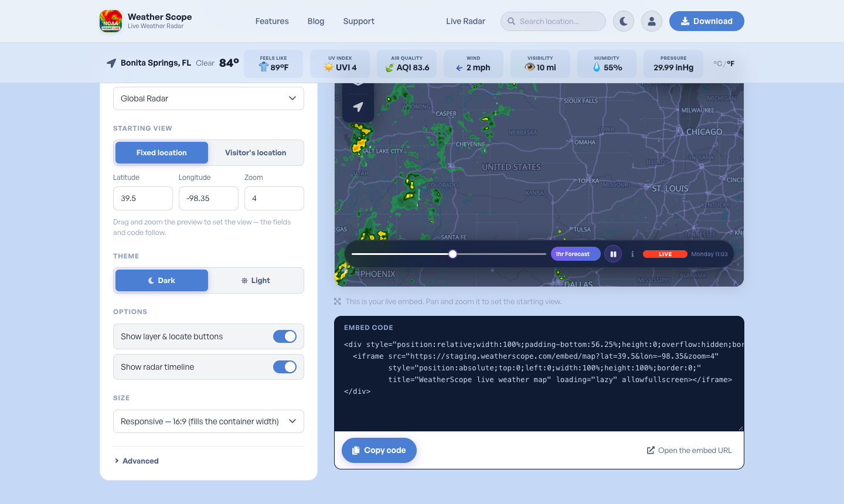Click the location arrow beside Bonita Springs
Screen dimensions: 844x504
(x=111, y=63)
